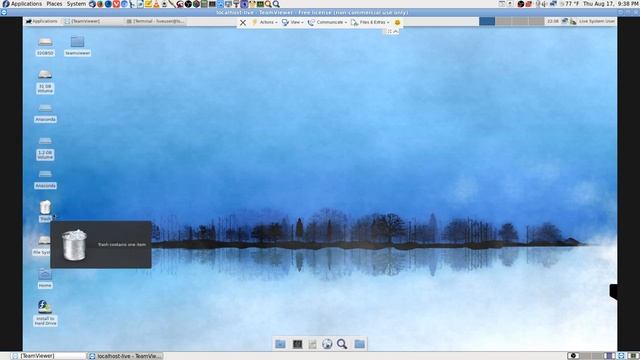Open file manager in bottom dock
The width and height of the screenshot is (640, 360).
click(280, 344)
